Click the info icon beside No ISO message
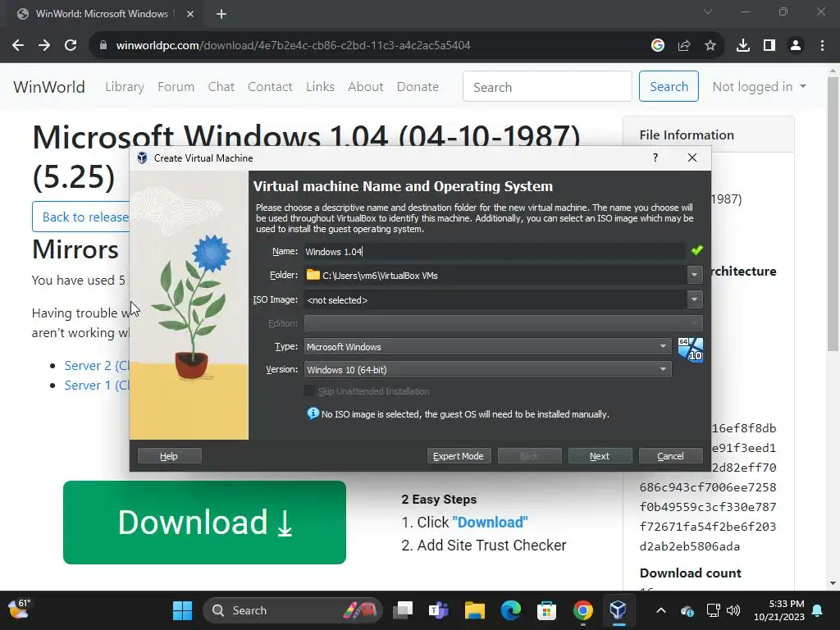Image resolution: width=840 pixels, height=630 pixels. [x=313, y=413]
